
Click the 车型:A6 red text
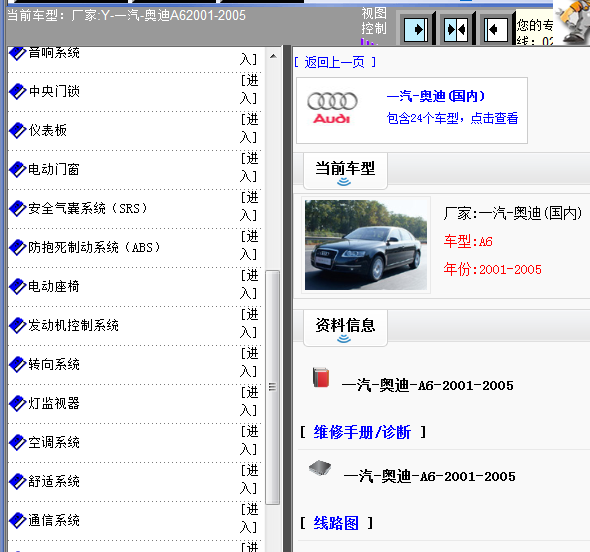[x=468, y=242]
